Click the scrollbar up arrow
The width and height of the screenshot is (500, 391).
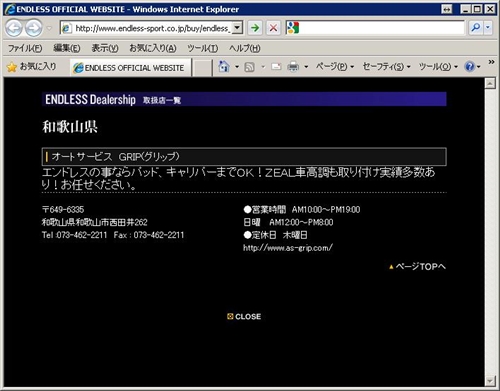pyautogui.click(x=490, y=83)
